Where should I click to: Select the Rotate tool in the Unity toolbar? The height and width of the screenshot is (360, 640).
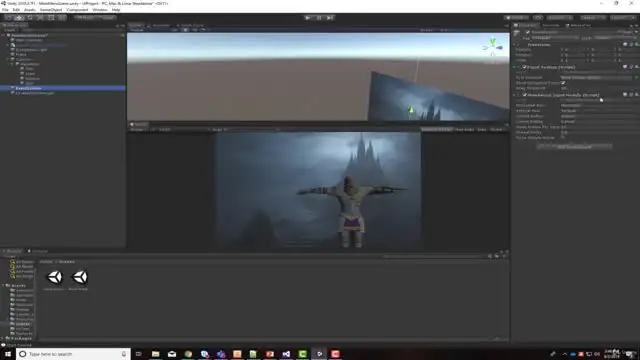coord(30,18)
